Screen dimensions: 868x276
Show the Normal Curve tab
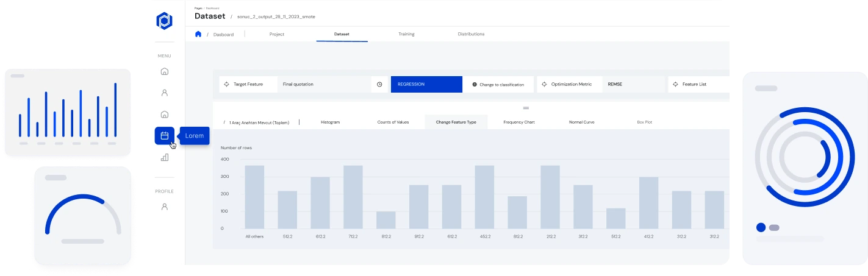(581, 122)
